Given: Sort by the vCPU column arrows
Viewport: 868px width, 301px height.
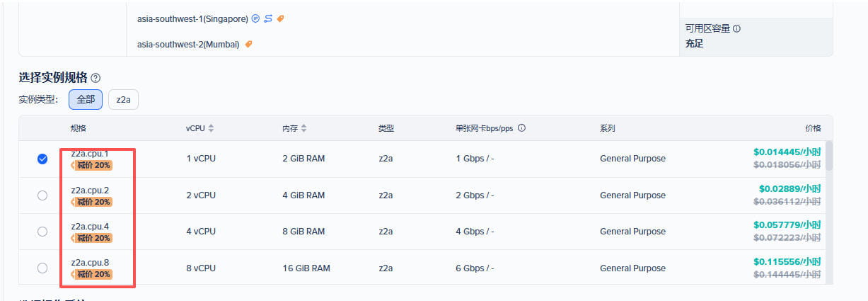Looking at the screenshot, I should pos(211,129).
